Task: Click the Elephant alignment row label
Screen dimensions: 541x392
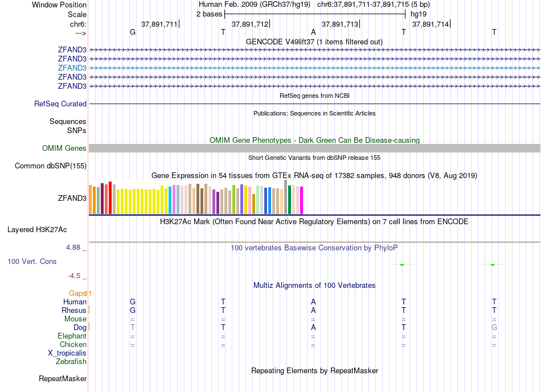Action: tap(72, 336)
